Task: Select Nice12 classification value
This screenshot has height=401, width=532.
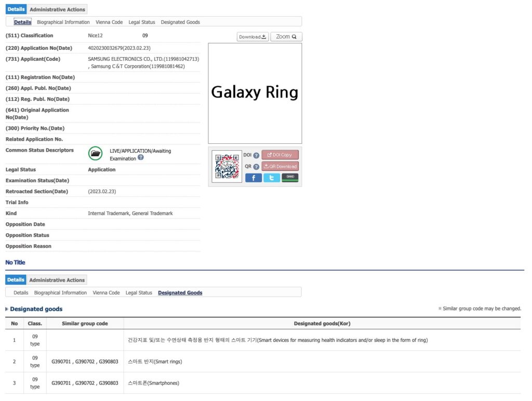Action: tap(96, 36)
